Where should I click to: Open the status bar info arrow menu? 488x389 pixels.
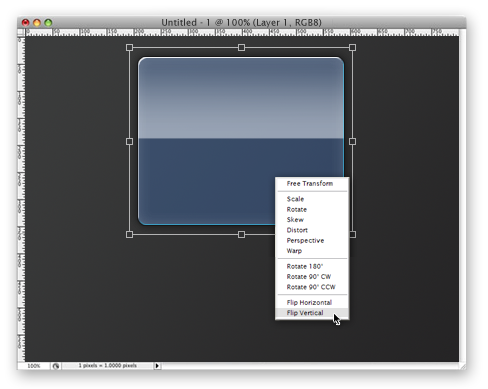tap(157, 366)
